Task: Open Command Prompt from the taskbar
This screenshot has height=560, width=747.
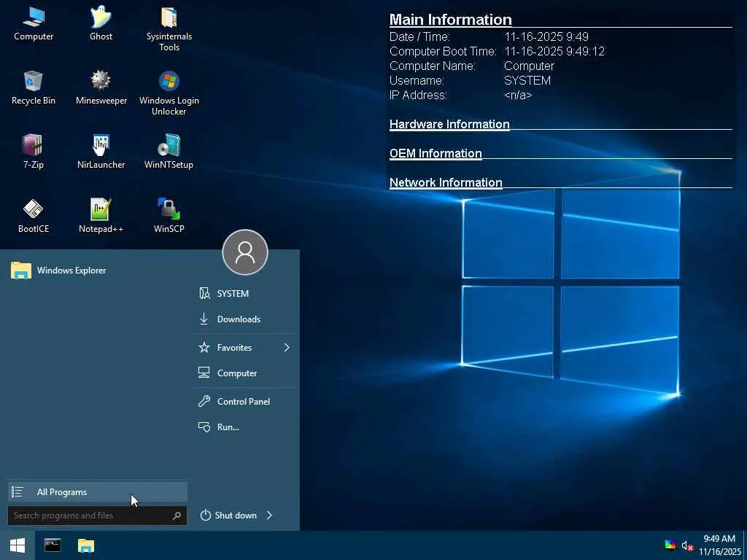Action: 53,545
